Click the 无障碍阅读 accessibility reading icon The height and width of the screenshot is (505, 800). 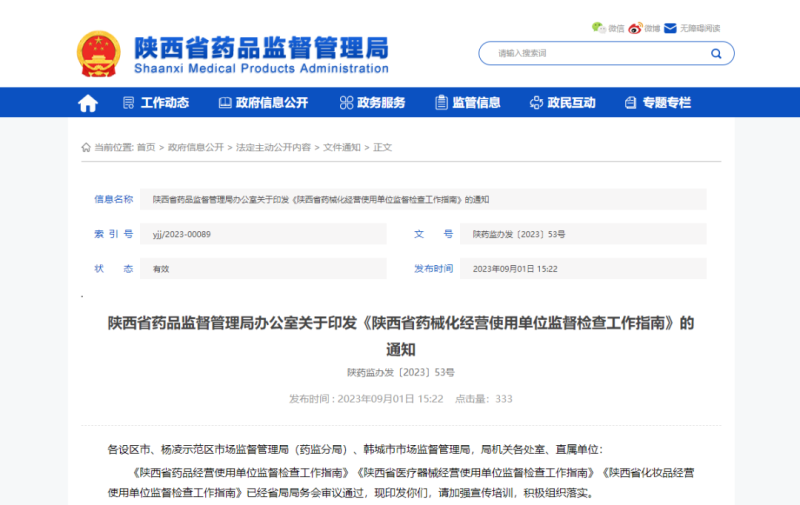(x=671, y=28)
